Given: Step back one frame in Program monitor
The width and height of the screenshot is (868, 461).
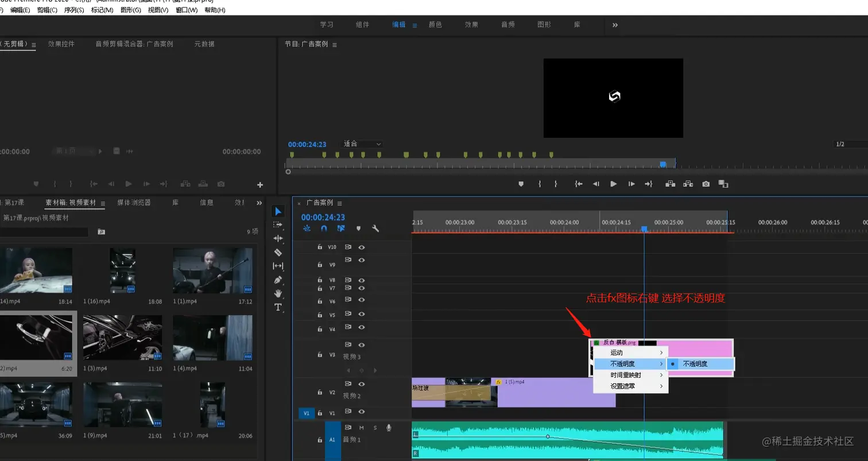Looking at the screenshot, I should point(596,184).
